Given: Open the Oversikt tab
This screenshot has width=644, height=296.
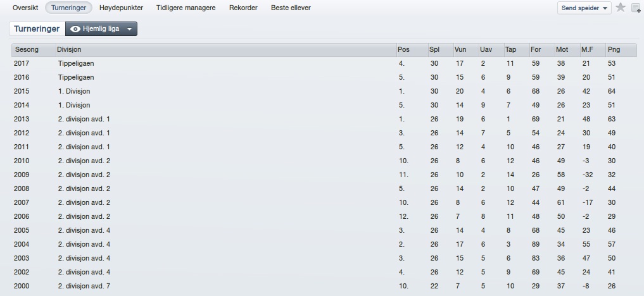Looking at the screenshot, I should [25, 8].
